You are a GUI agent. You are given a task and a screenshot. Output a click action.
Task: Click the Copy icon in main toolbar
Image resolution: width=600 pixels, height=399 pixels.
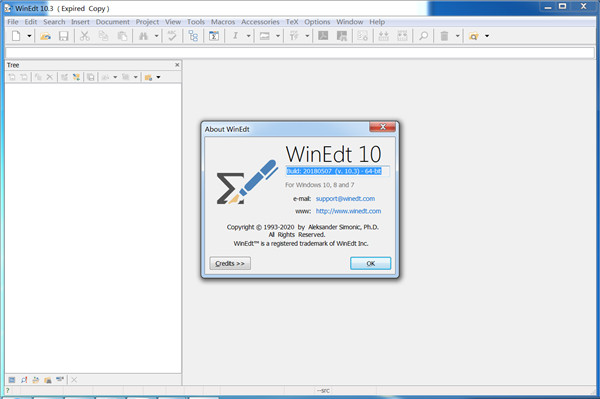103,36
